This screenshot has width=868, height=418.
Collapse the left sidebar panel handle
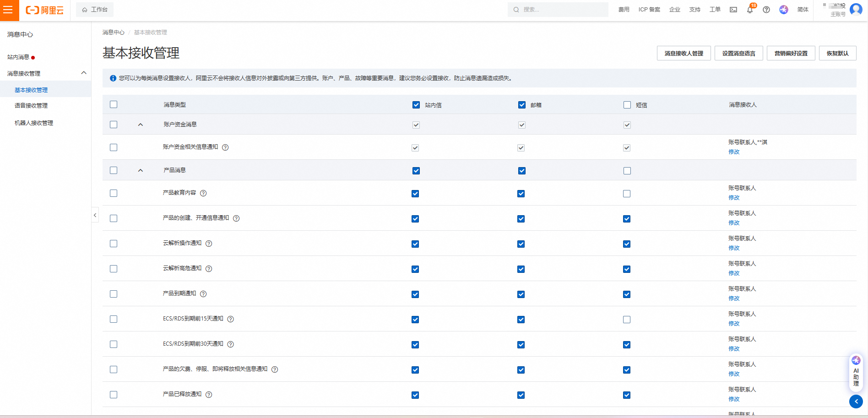95,215
